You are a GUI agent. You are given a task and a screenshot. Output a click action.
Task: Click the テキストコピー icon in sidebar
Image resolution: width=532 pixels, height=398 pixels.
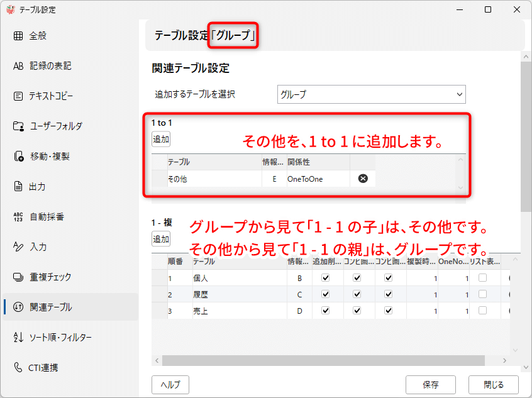[x=18, y=96]
